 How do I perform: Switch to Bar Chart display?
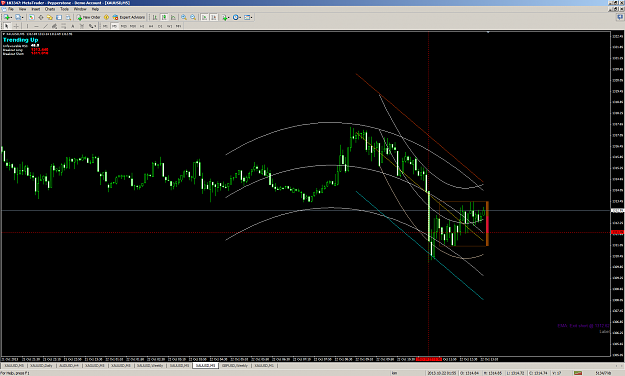pos(155,17)
